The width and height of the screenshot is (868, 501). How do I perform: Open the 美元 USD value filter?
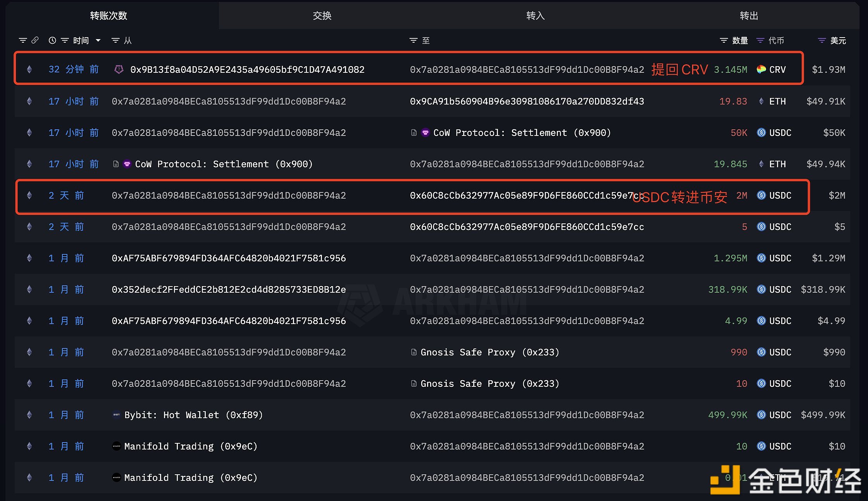821,40
